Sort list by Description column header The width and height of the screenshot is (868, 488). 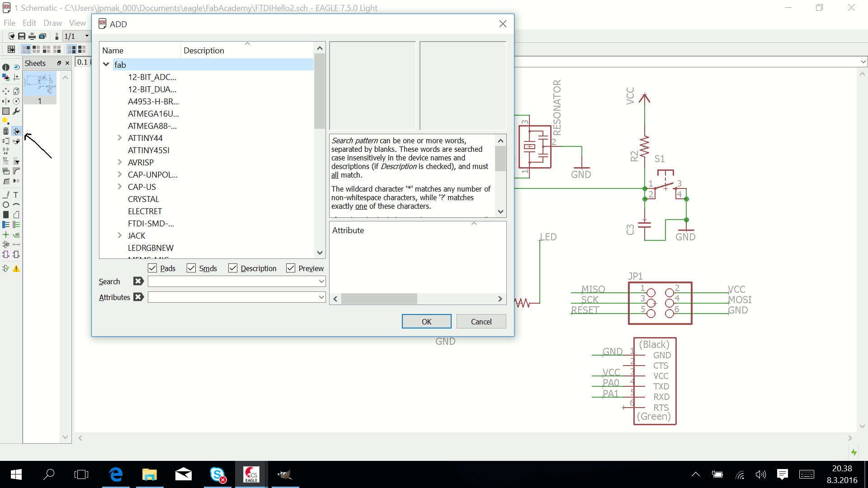[x=247, y=50]
